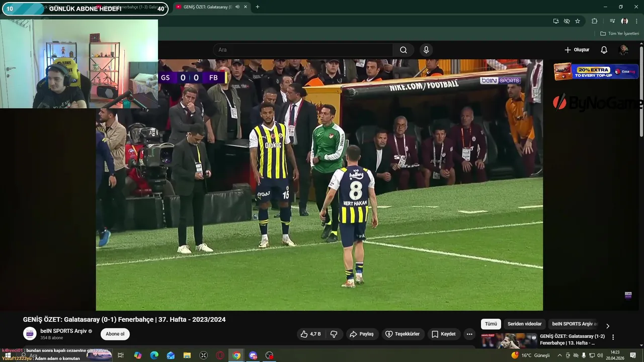
Task: Open the weather widget 16°C Güneşli
Action: 531,355
